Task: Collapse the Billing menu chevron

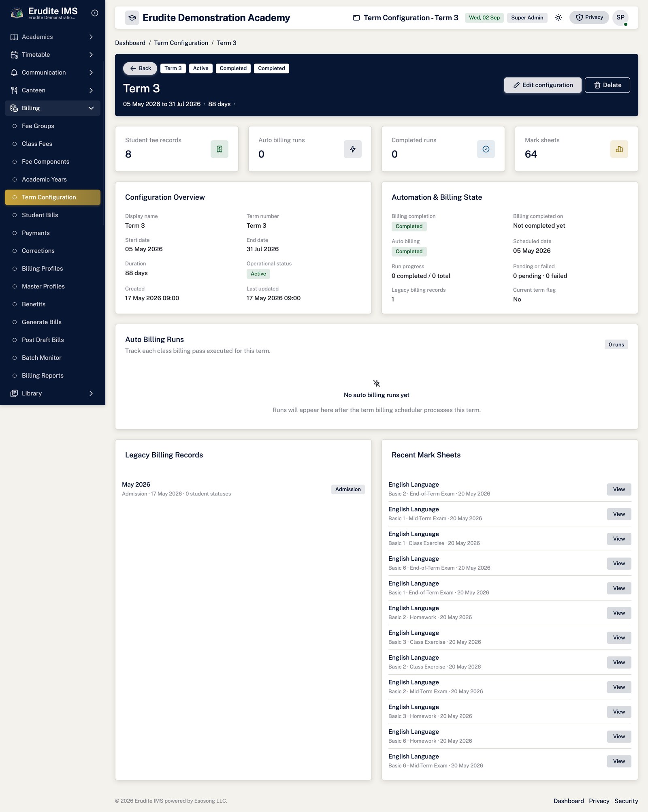Action: 91,108
